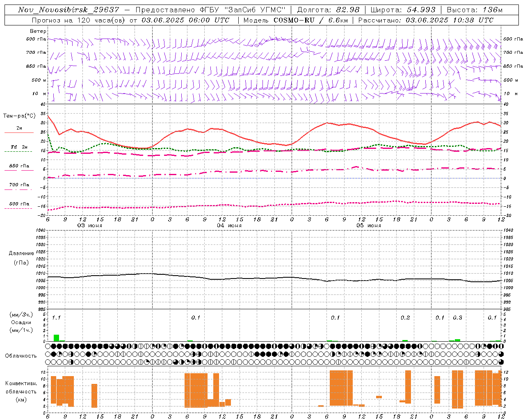
Task: Click the 'Давление' pressure label
Action: [x=21, y=253]
